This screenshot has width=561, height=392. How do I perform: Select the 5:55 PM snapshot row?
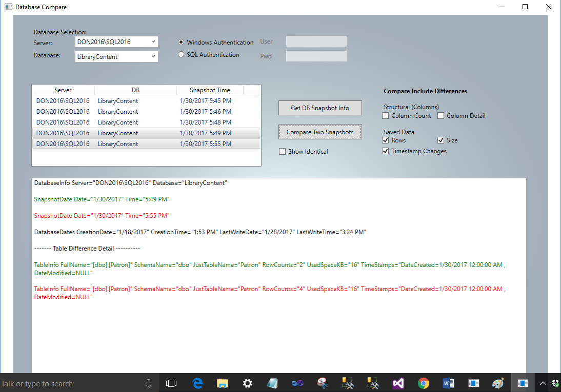tap(146, 144)
